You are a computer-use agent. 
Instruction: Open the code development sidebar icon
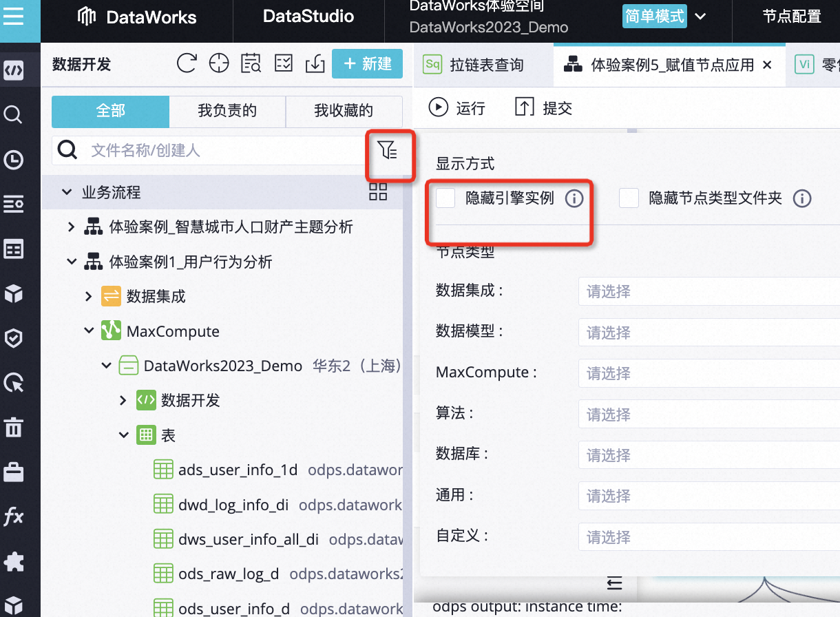pos(14,70)
